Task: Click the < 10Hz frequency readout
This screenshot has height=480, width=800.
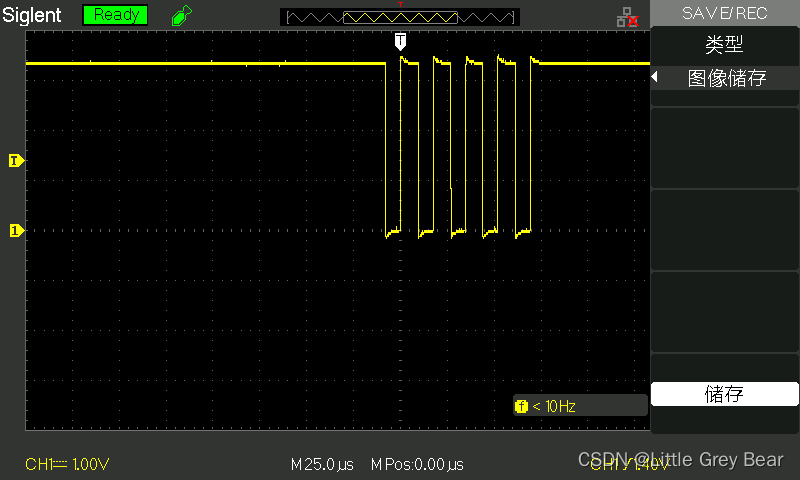Action: pos(554,406)
